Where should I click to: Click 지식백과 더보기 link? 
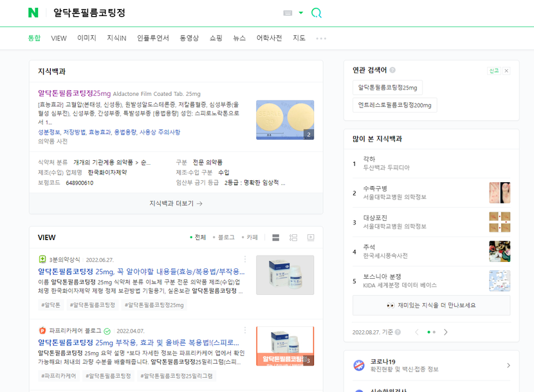point(176,203)
